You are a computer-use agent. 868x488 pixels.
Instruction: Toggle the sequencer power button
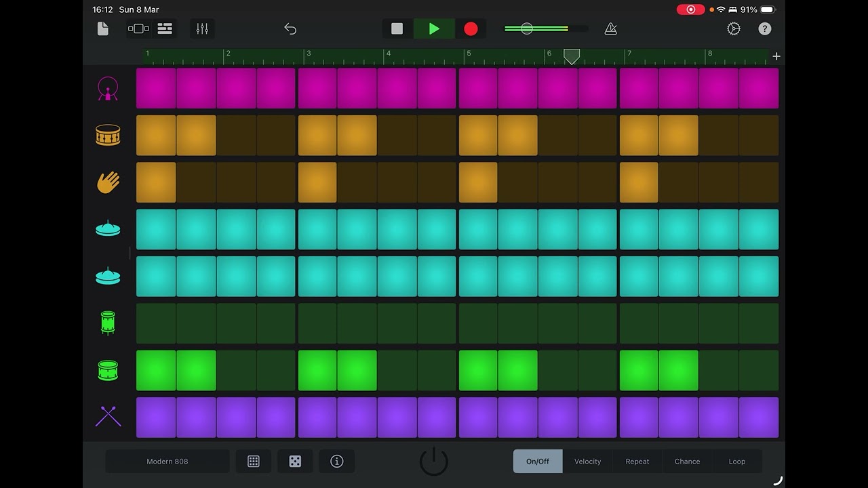click(x=434, y=462)
